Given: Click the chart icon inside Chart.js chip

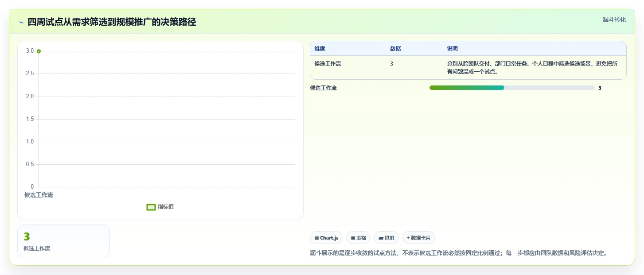Looking at the screenshot, I should pos(316,238).
